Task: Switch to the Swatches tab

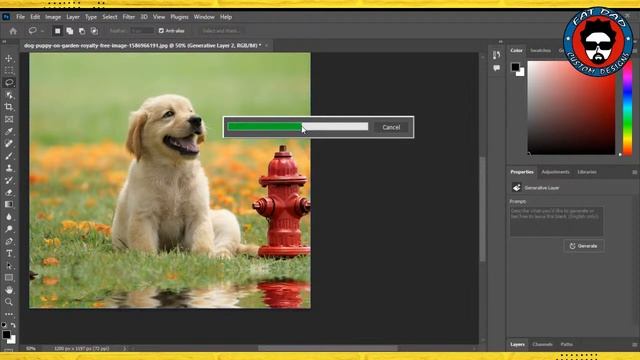Action: point(540,51)
